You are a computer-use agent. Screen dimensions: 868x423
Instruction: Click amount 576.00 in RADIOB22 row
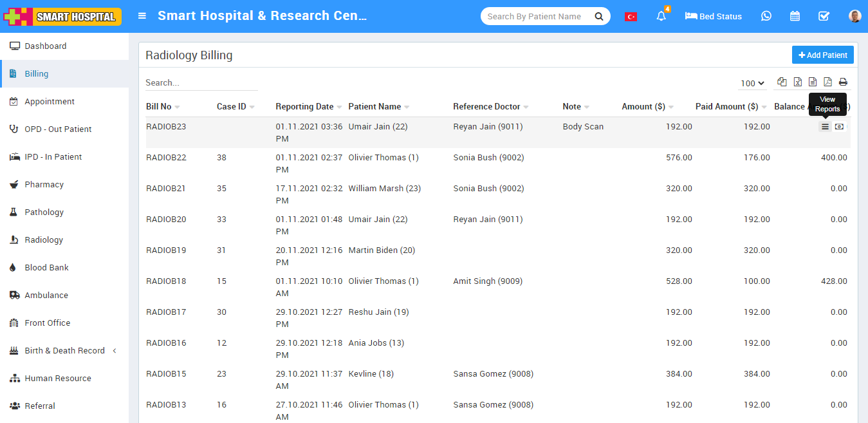(679, 158)
